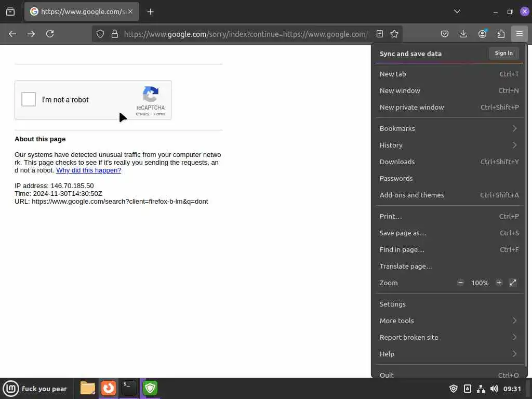Open Settings from the menu

point(449,304)
